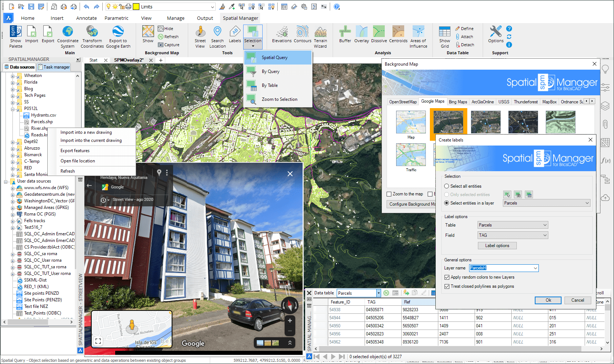The width and height of the screenshot is (614, 364).
Task: Open Data table Parcels dropdown
Action: (379, 293)
